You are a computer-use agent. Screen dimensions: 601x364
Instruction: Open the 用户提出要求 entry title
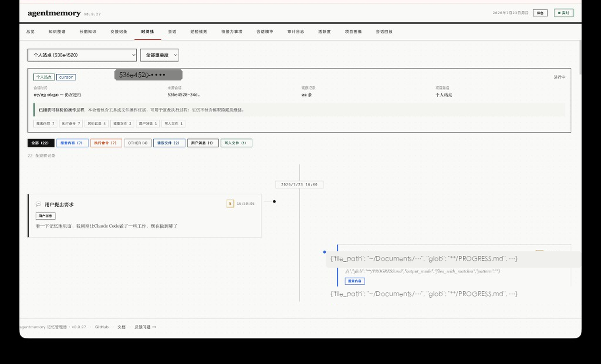tap(59, 205)
